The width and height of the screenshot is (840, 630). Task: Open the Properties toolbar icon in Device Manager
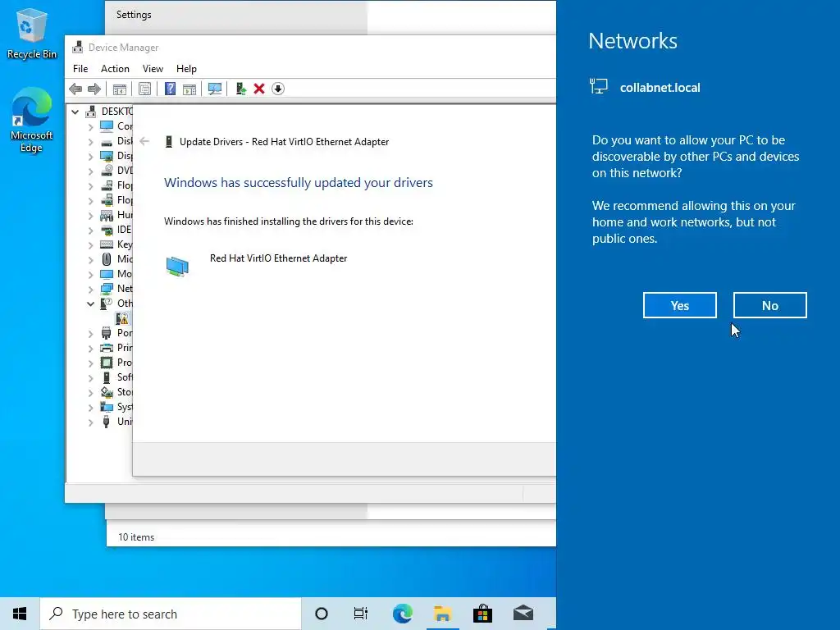point(144,89)
